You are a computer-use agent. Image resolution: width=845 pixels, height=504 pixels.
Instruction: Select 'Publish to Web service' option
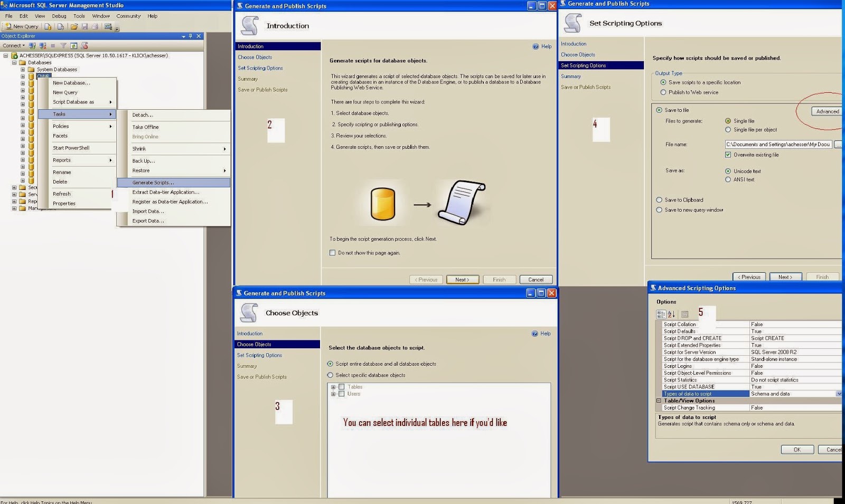[663, 92]
